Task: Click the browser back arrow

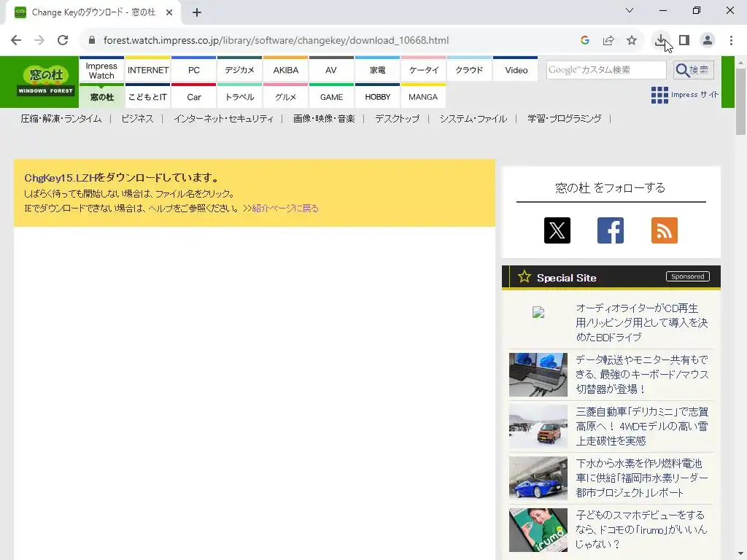Action: point(16,41)
